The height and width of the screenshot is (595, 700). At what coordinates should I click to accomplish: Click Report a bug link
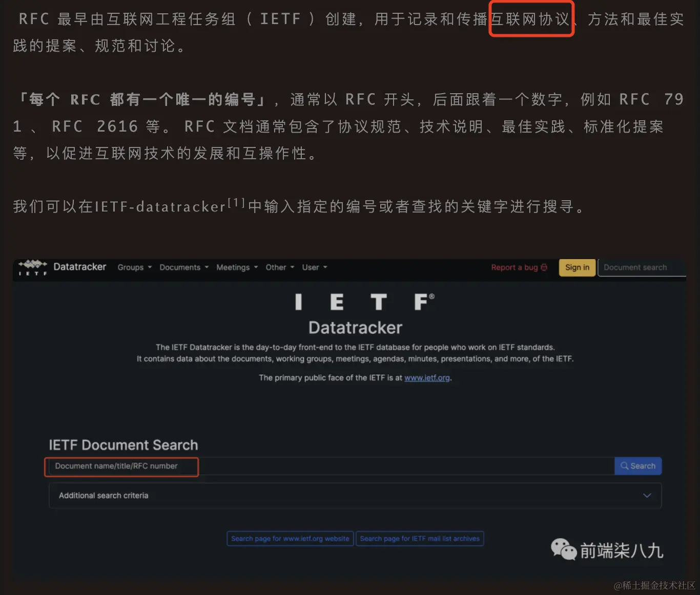click(514, 267)
